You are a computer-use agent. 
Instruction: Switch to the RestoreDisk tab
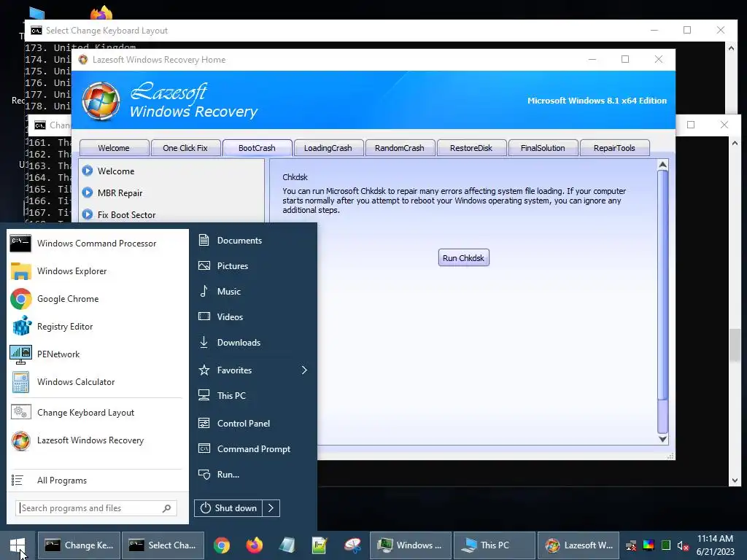point(471,148)
